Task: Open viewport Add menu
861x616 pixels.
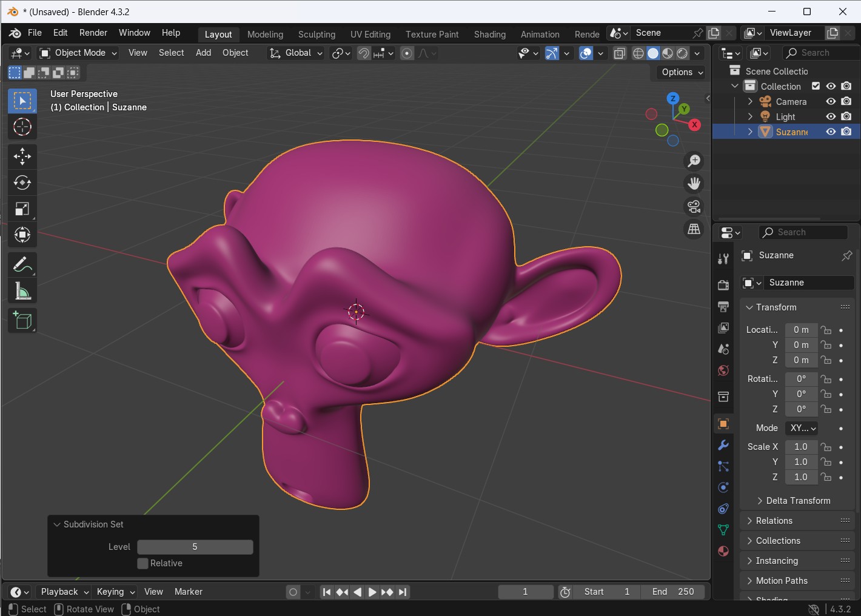Action: click(203, 53)
